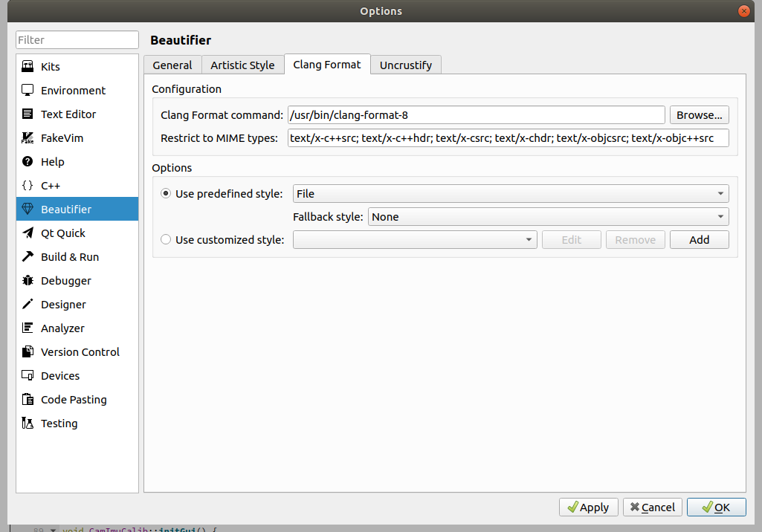762x532 pixels.
Task: Select the FakeVim settings icon
Action: (x=30, y=137)
